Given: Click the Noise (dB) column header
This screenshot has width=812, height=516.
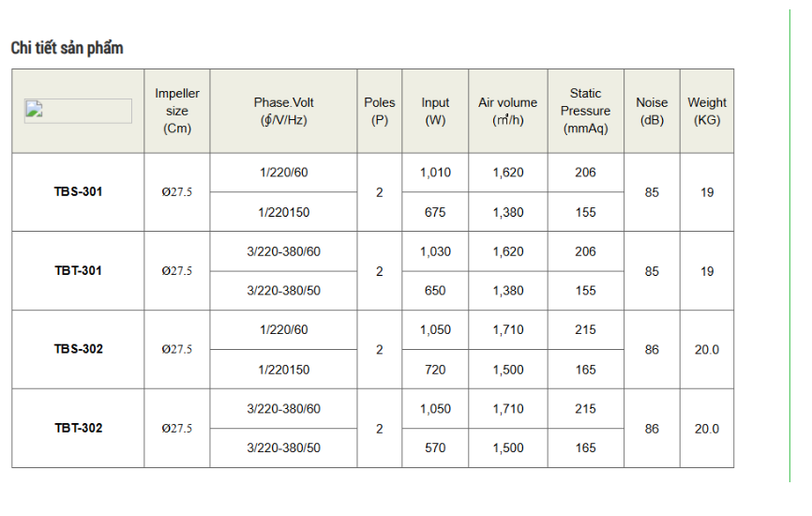Looking at the screenshot, I should pyautogui.click(x=652, y=111).
